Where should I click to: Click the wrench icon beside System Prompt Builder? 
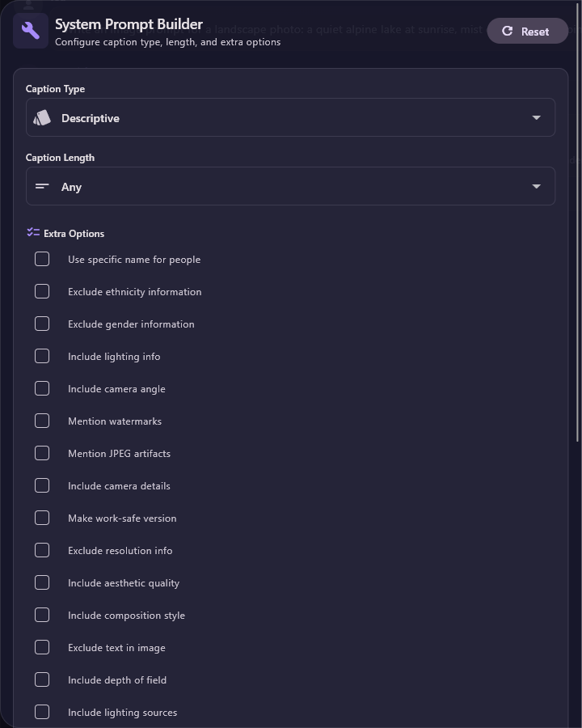point(31,31)
